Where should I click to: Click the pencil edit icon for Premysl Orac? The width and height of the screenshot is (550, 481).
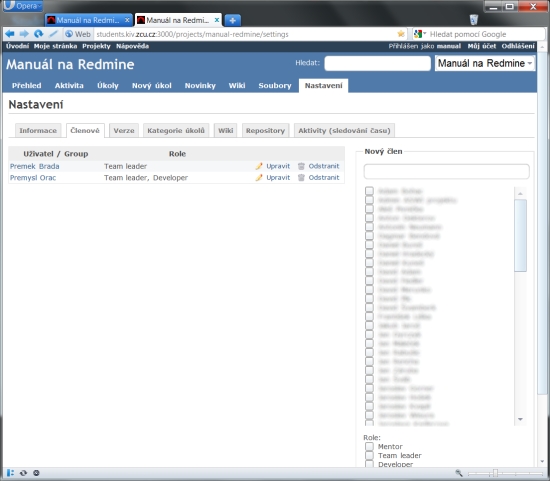coord(259,178)
